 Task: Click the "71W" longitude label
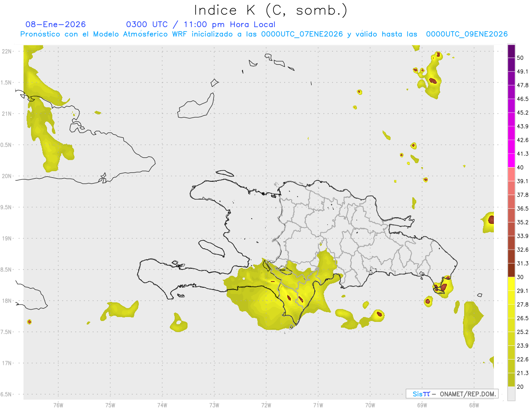point(318,405)
